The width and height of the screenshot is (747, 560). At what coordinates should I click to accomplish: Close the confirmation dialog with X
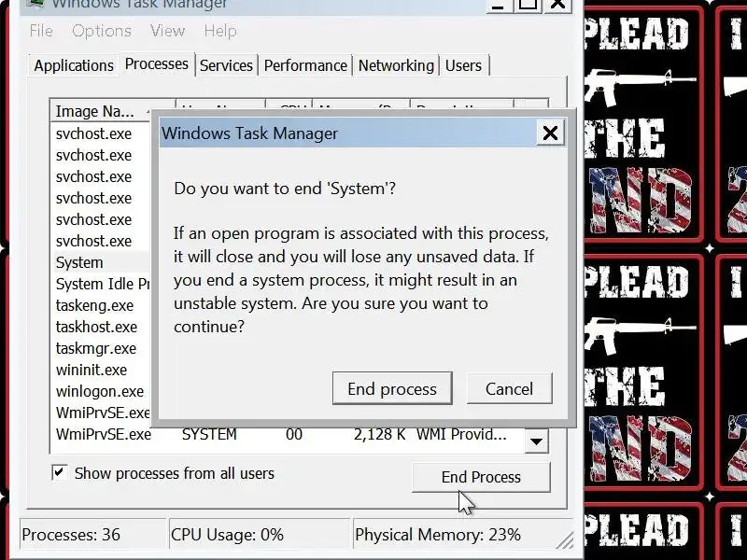click(x=550, y=133)
